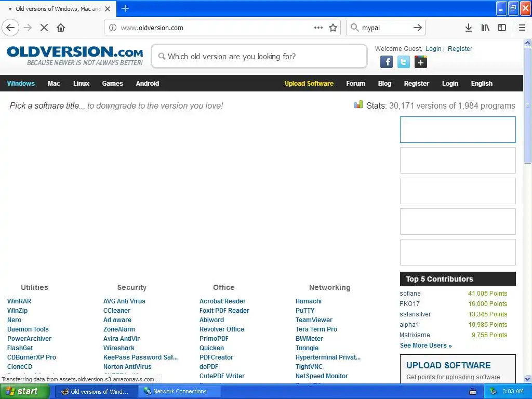
Task: Click contributor sofiane
Action: (410, 294)
